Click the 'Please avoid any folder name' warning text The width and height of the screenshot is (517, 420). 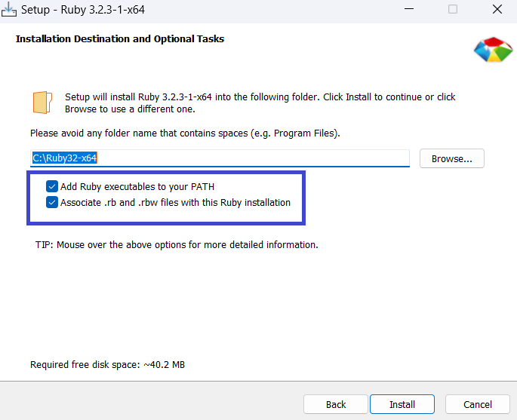(x=185, y=133)
